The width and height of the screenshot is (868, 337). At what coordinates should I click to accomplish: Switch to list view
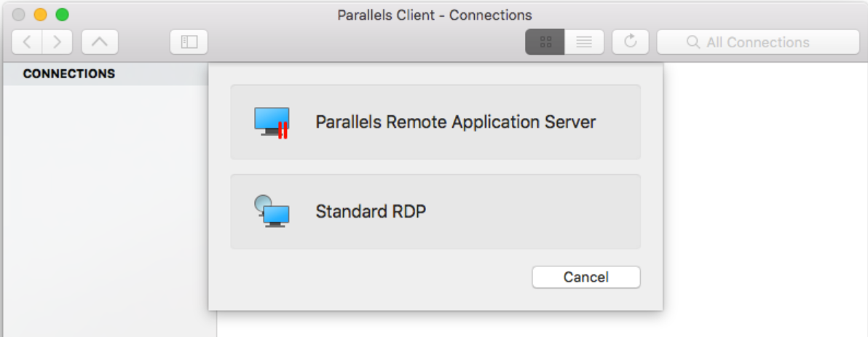point(584,42)
